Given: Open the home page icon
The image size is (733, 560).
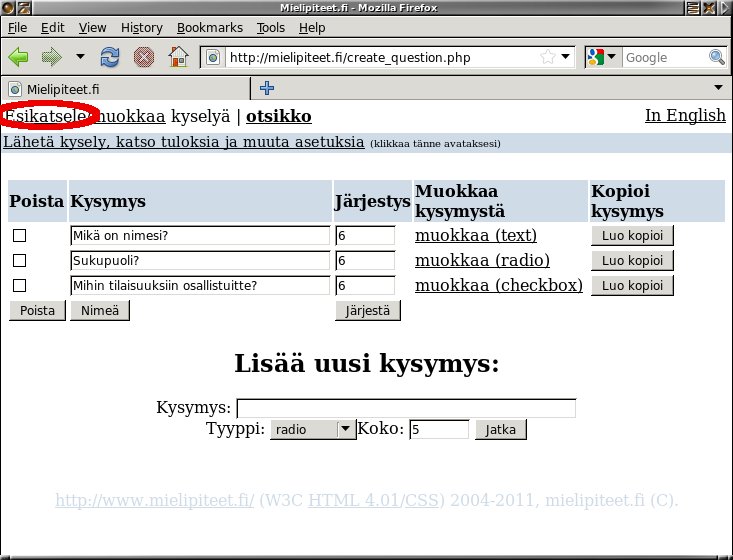Looking at the screenshot, I should click(x=179, y=57).
